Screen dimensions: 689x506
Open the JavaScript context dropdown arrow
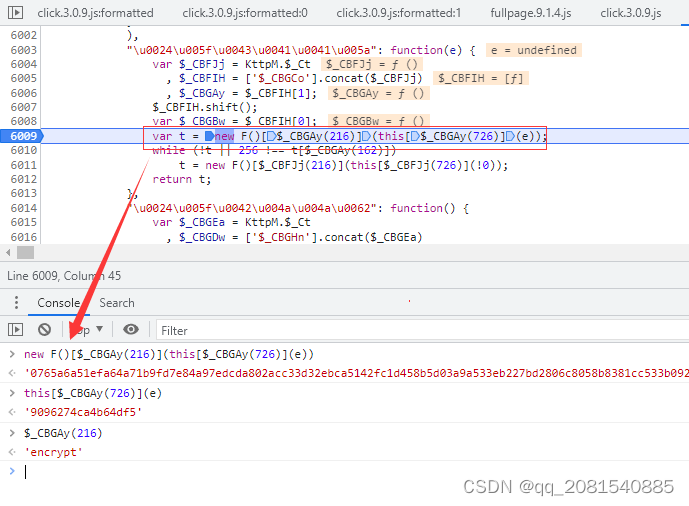point(100,329)
